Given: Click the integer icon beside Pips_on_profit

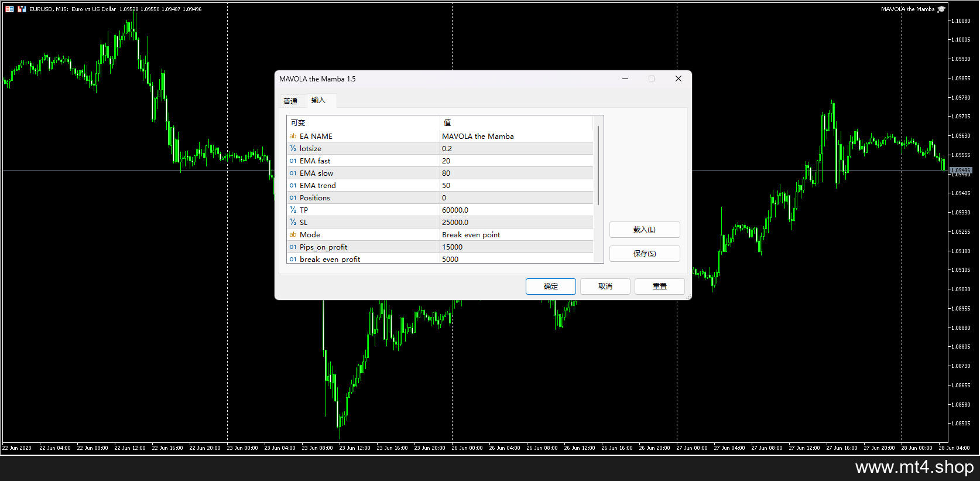Looking at the screenshot, I should tap(293, 247).
